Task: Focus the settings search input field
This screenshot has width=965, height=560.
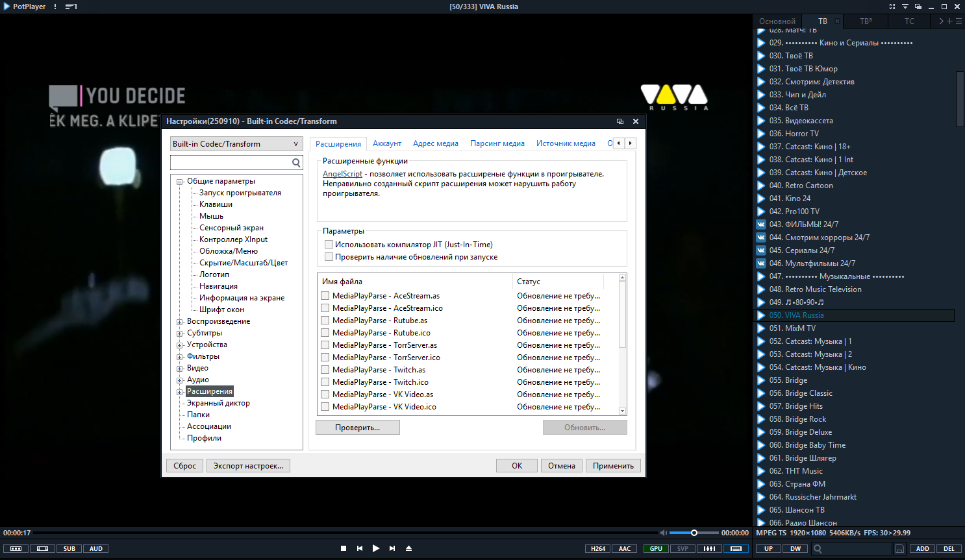Action: (x=236, y=162)
